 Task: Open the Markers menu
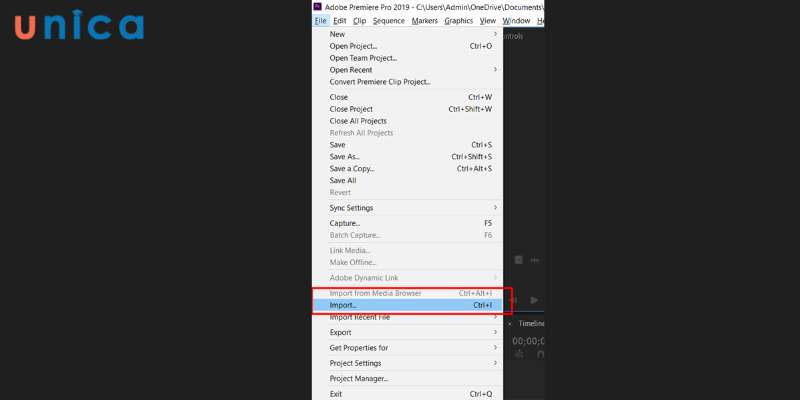(425, 21)
